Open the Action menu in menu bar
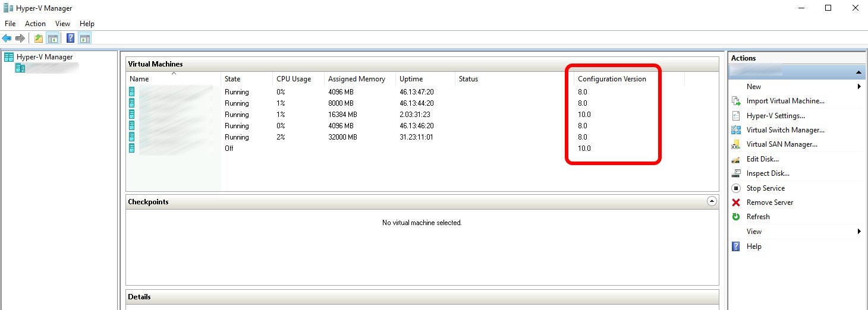 tap(35, 24)
